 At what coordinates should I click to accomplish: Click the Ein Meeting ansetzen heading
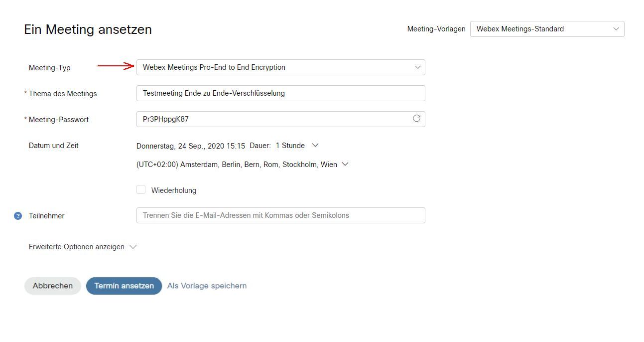88,29
